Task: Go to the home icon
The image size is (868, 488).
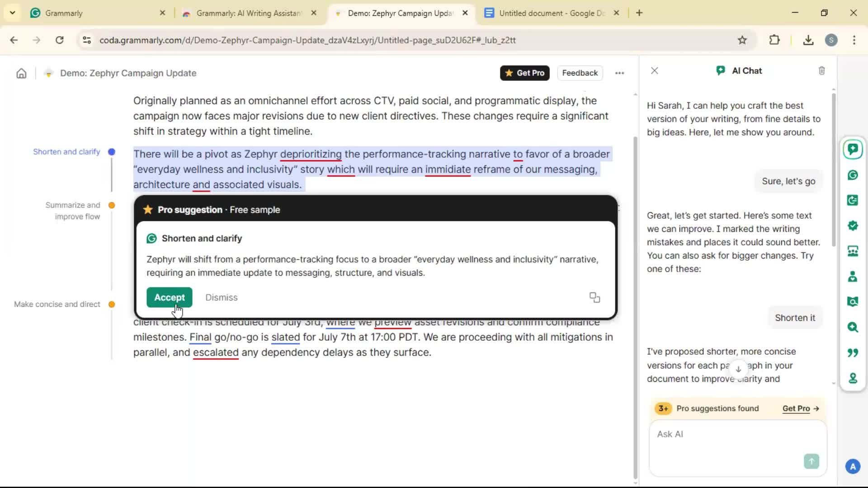Action: [x=21, y=73]
